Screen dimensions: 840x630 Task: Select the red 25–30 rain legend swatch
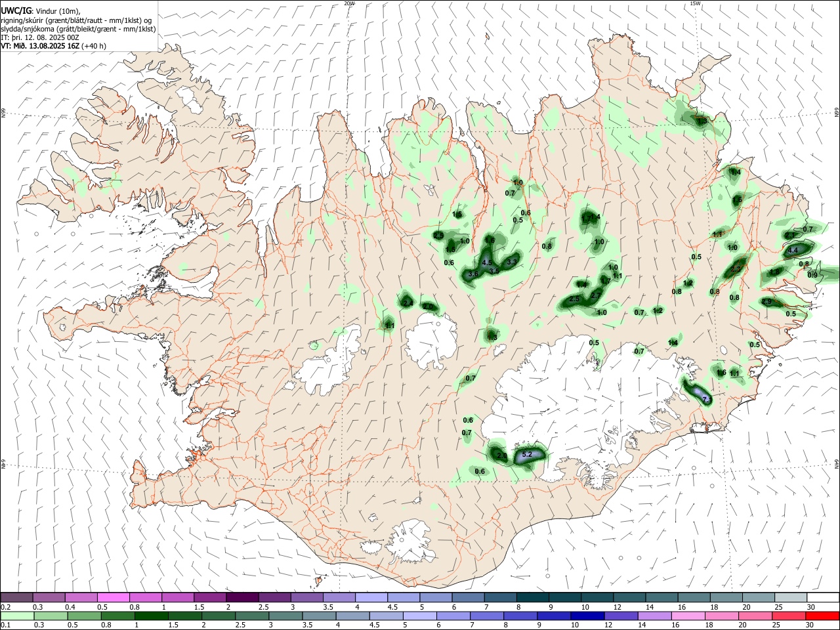[790, 616]
